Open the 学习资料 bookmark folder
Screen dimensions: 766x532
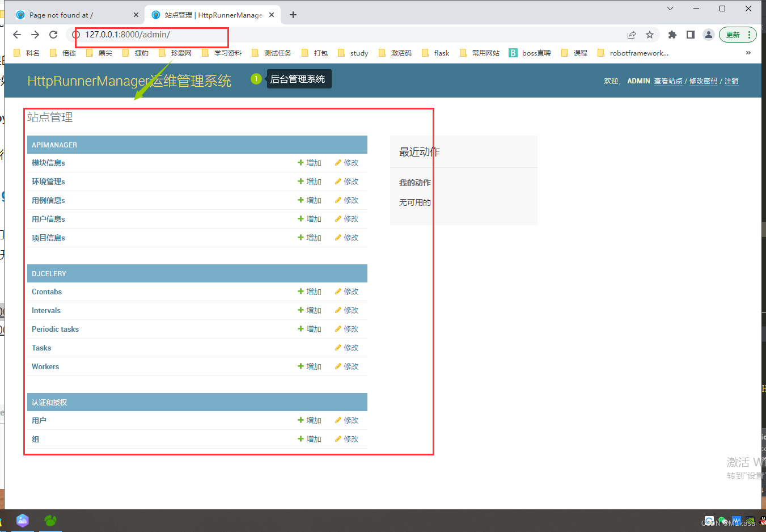tap(222, 53)
